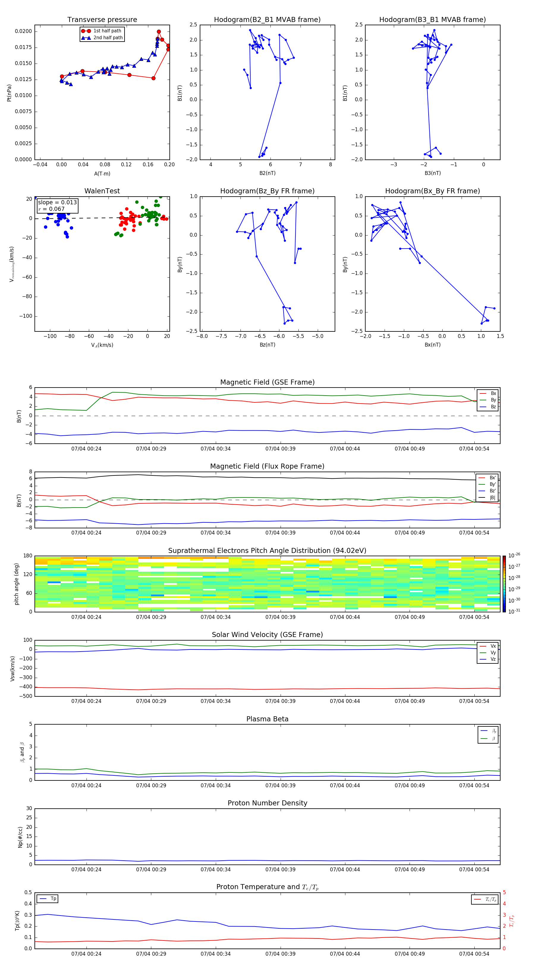535x980 pixels.
Task: Click the 'V_A(km/s)' x-axis label
Action: [x=102, y=345]
